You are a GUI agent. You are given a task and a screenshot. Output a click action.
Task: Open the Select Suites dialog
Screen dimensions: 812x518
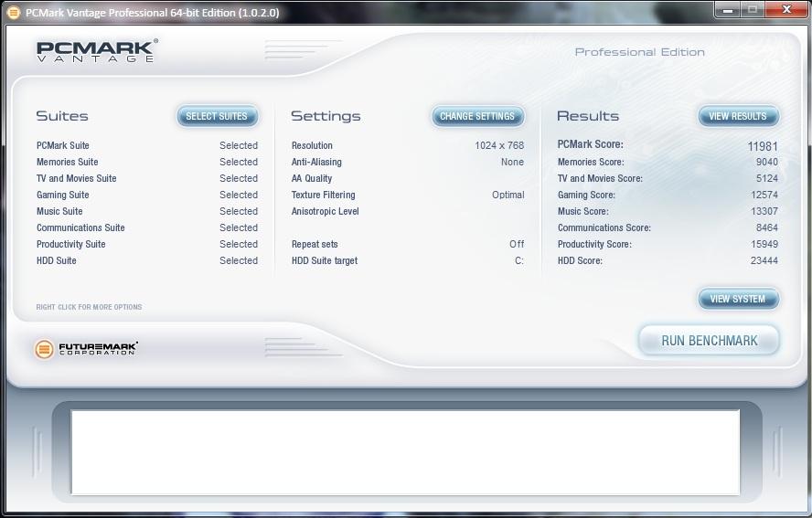coord(217,116)
